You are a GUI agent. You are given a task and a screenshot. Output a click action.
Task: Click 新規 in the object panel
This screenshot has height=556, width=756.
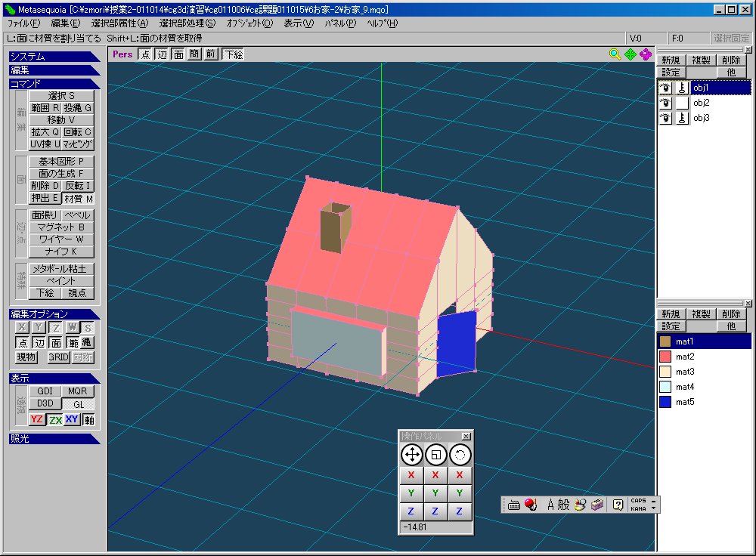[670, 60]
